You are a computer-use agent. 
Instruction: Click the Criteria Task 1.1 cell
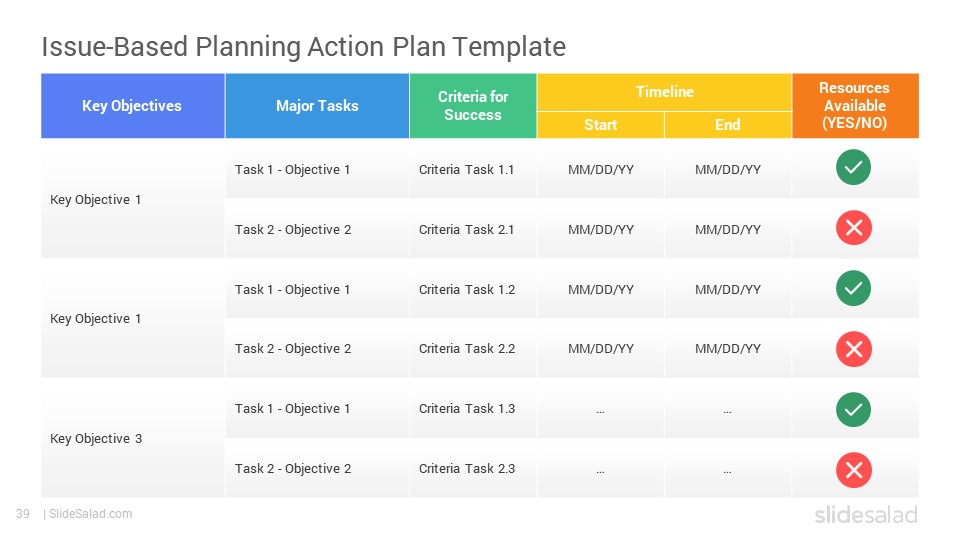click(x=473, y=170)
